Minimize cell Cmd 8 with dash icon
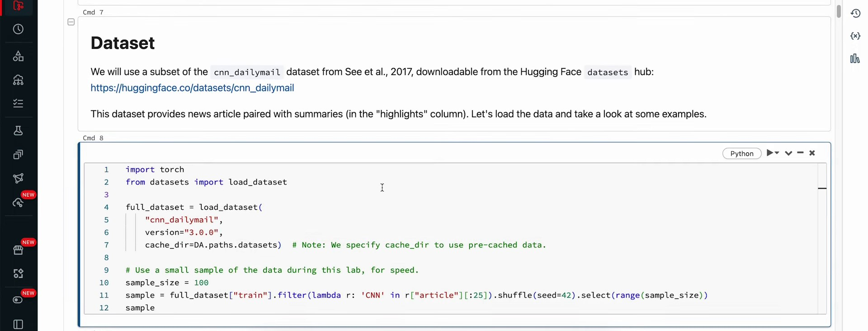This screenshot has width=868, height=331. coord(800,153)
